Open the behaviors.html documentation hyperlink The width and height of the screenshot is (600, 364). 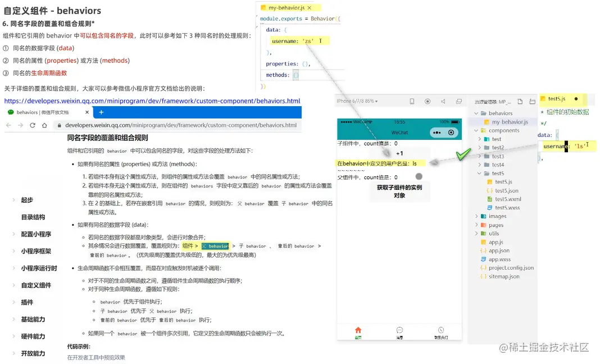pos(152,101)
